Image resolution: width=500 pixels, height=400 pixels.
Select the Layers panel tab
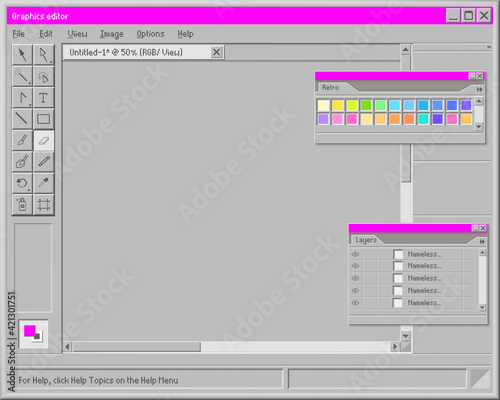pyautogui.click(x=366, y=240)
